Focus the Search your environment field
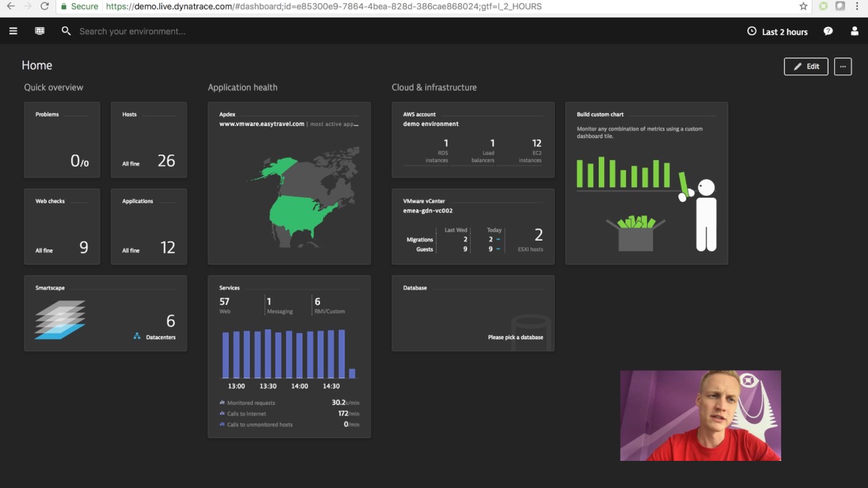The width and height of the screenshot is (868, 488). tap(132, 31)
